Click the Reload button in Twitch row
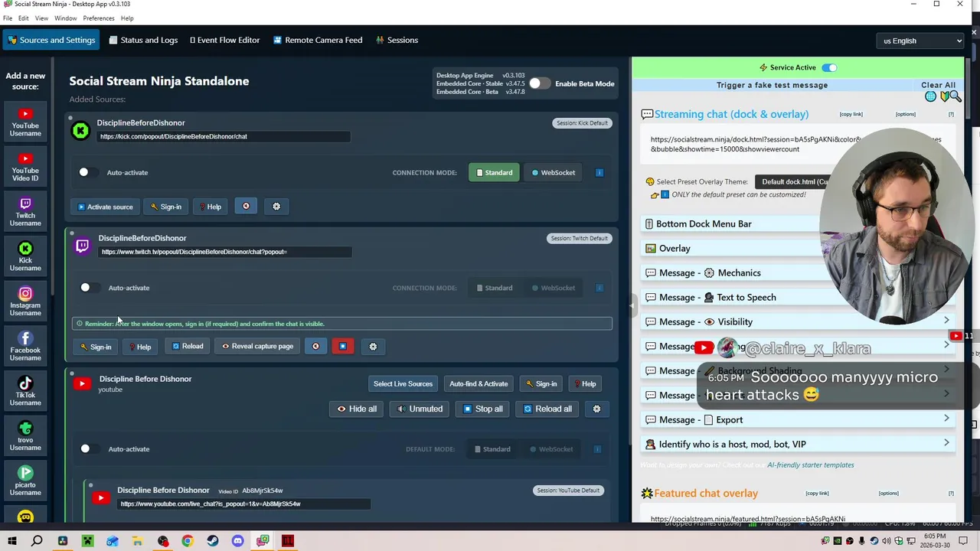This screenshot has width=980, height=551. 188,347
